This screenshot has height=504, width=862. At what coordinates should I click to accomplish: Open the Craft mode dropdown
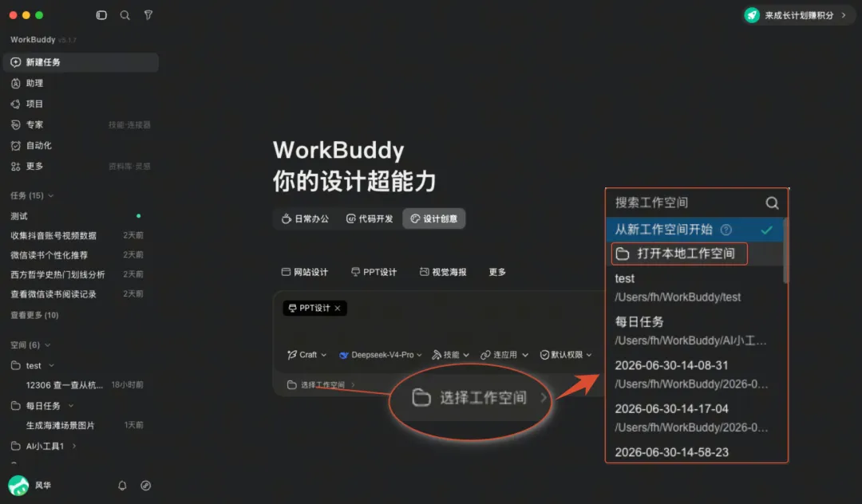306,355
